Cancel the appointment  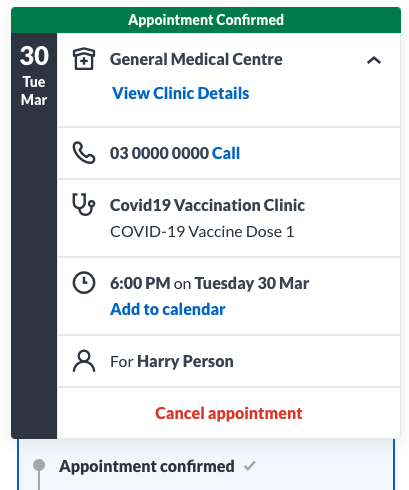pos(229,414)
